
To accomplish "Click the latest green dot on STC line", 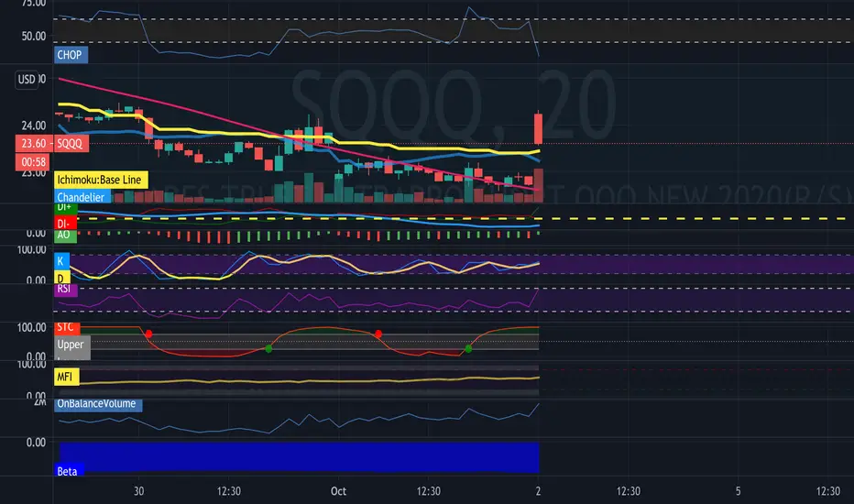I will tap(468, 348).
